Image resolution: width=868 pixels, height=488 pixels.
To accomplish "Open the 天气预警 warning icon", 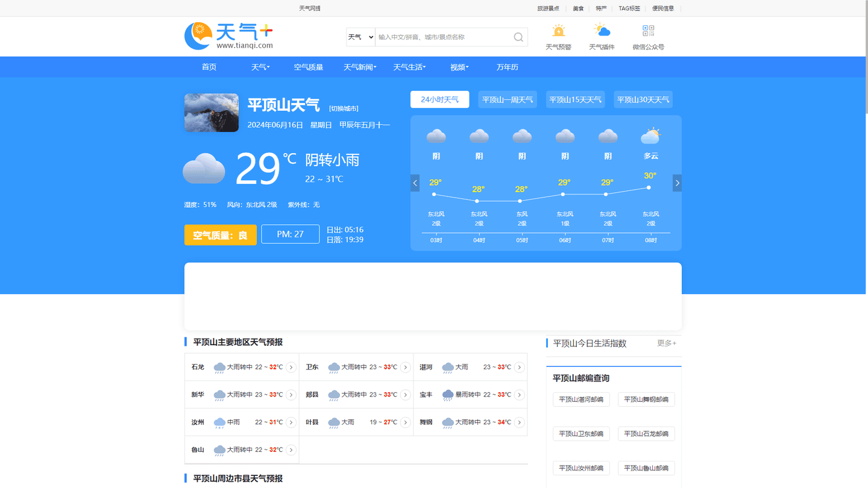I will click(x=559, y=31).
